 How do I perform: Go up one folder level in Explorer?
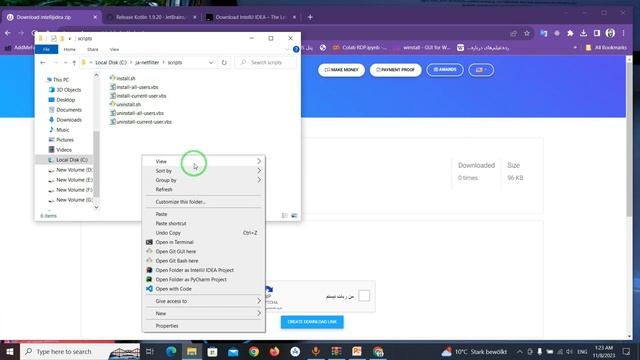click(74, 62)
